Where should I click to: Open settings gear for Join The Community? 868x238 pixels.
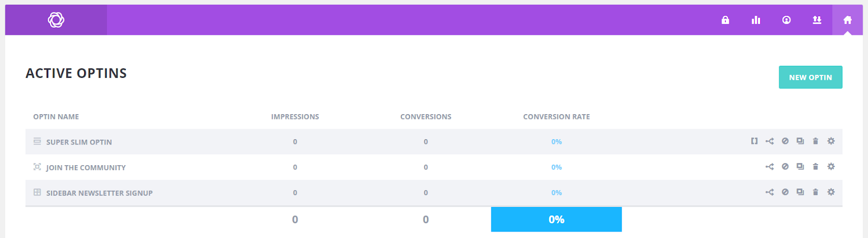click(831, 167)
